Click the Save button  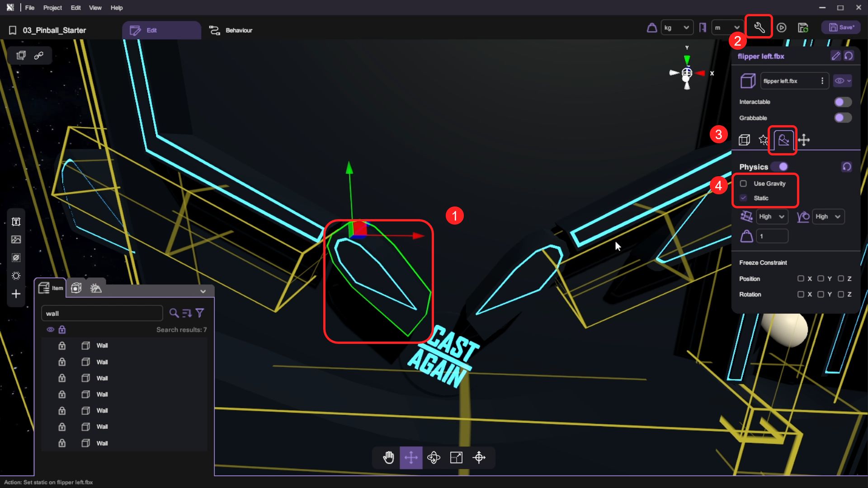pos(841,27)
